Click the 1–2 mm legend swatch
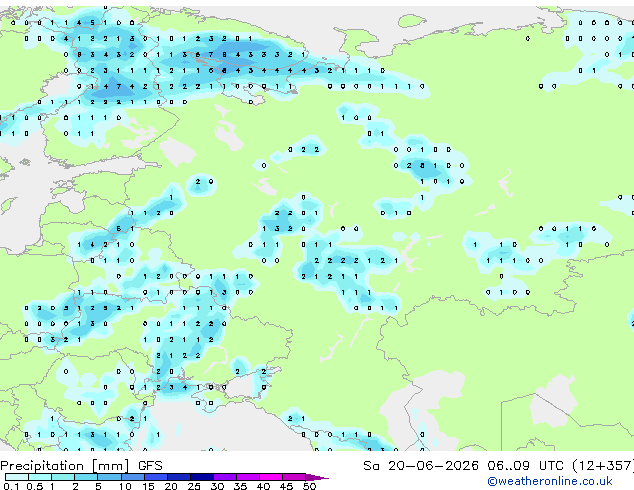 [63, 477]
